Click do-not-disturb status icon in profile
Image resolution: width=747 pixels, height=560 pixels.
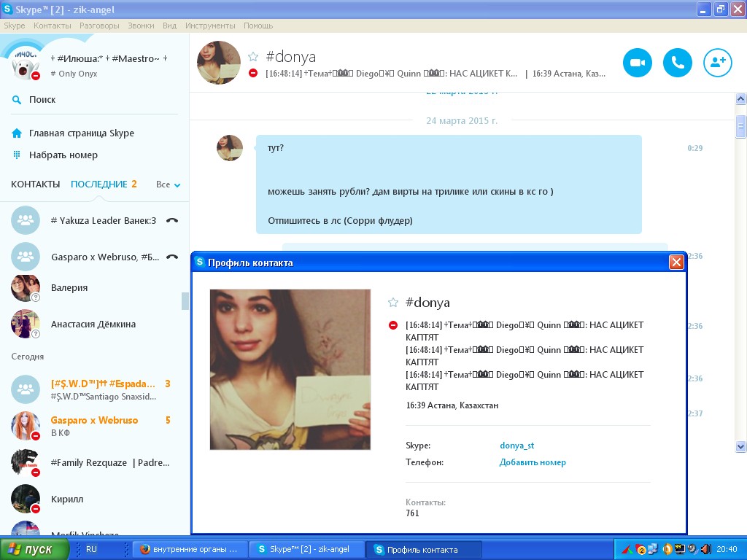[393, 325]
